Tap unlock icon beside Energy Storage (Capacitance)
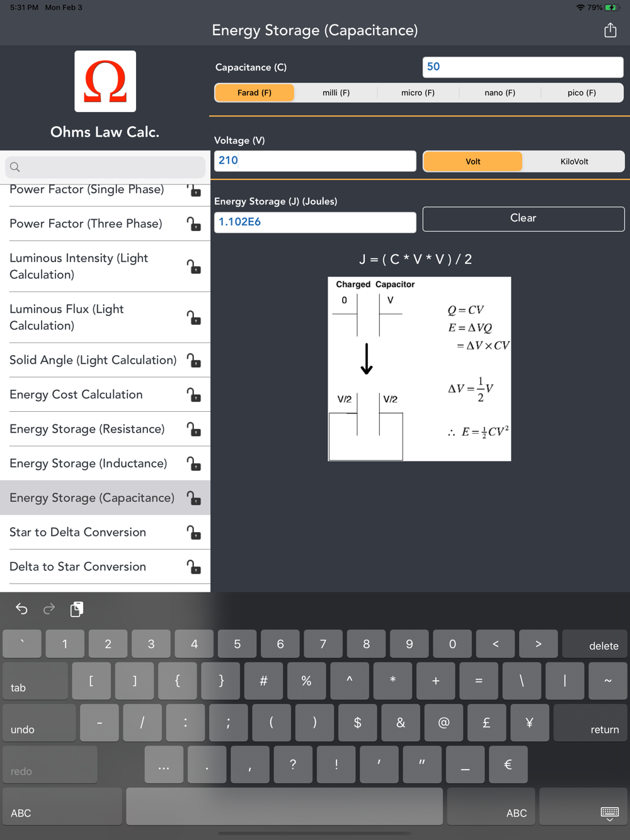Image resolution: width=630 pixels, height=840 pixels. pos(194,498)
